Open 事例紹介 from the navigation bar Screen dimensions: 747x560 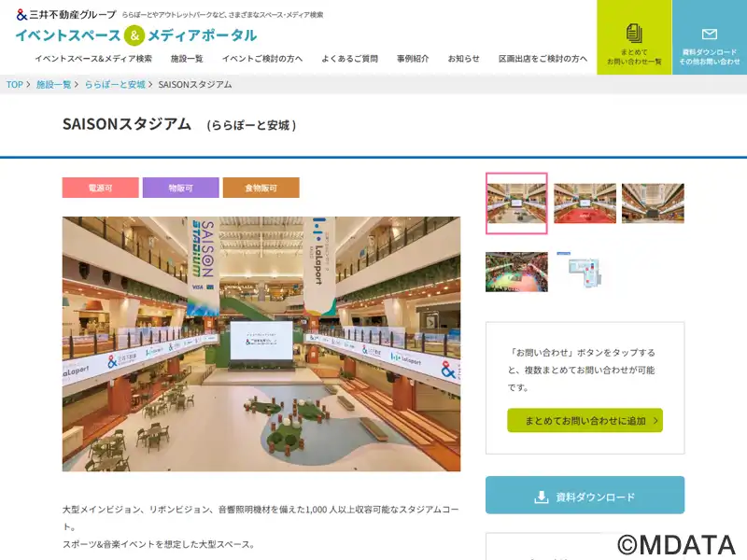click(413, 59)
